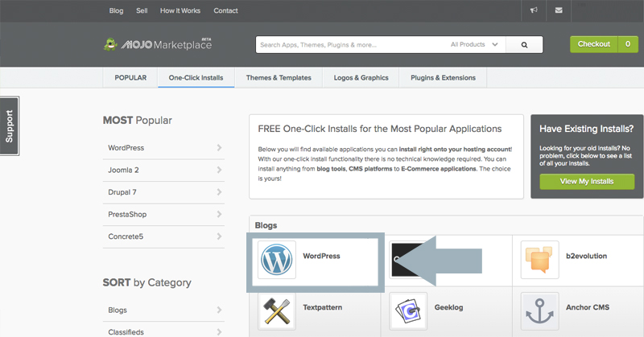644x337 pixels.
Task: Expand Blogs category chevron
Action: coord(219,310)
